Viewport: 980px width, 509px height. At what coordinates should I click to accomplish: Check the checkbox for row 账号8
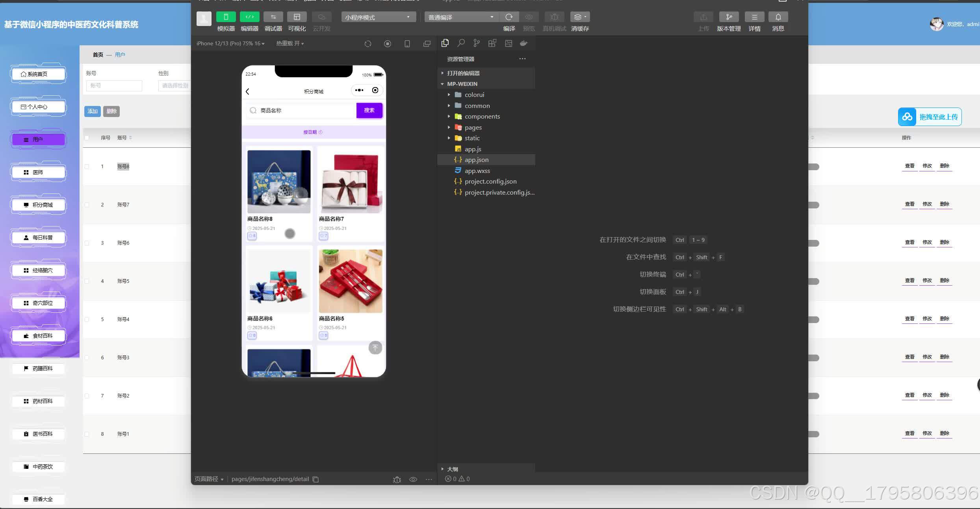(x=87, y=166)
